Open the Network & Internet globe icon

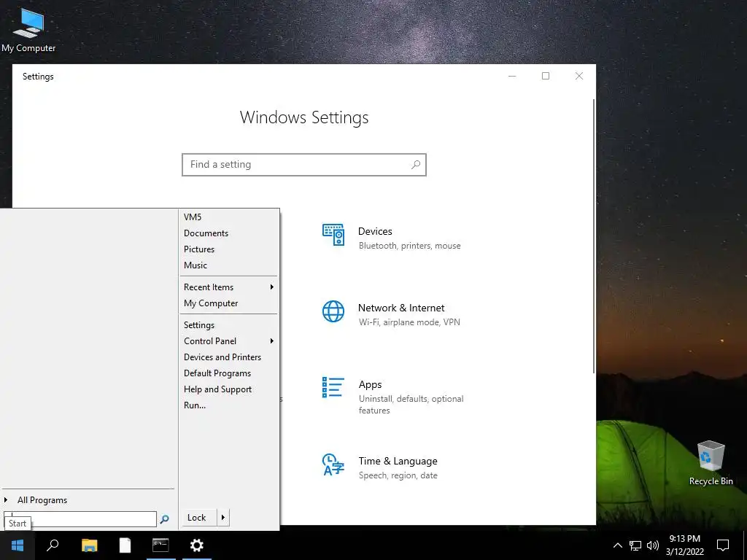(333, 311)
